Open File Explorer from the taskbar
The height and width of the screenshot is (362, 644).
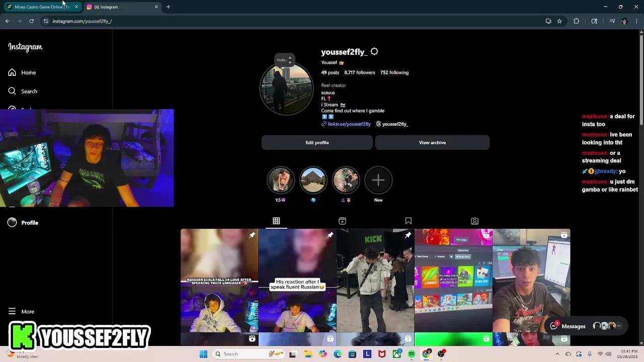pos(308,354)
